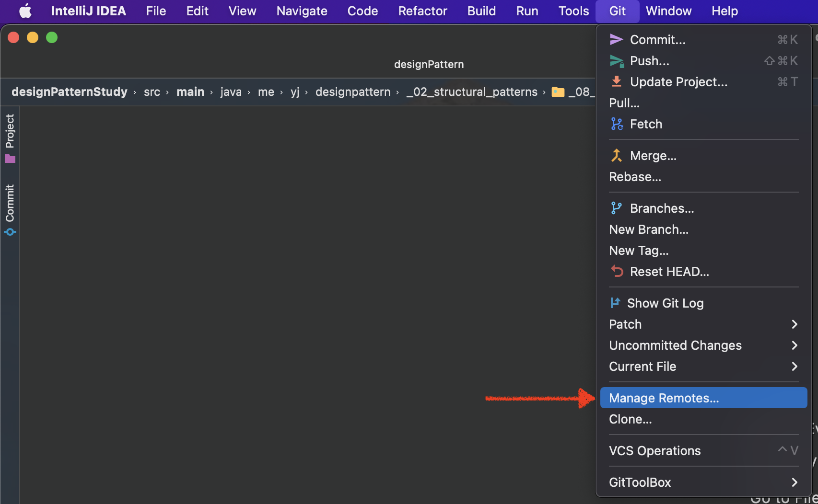Expand the Patch submenu arrow
The image size is (818, 504).
point(795,324)
